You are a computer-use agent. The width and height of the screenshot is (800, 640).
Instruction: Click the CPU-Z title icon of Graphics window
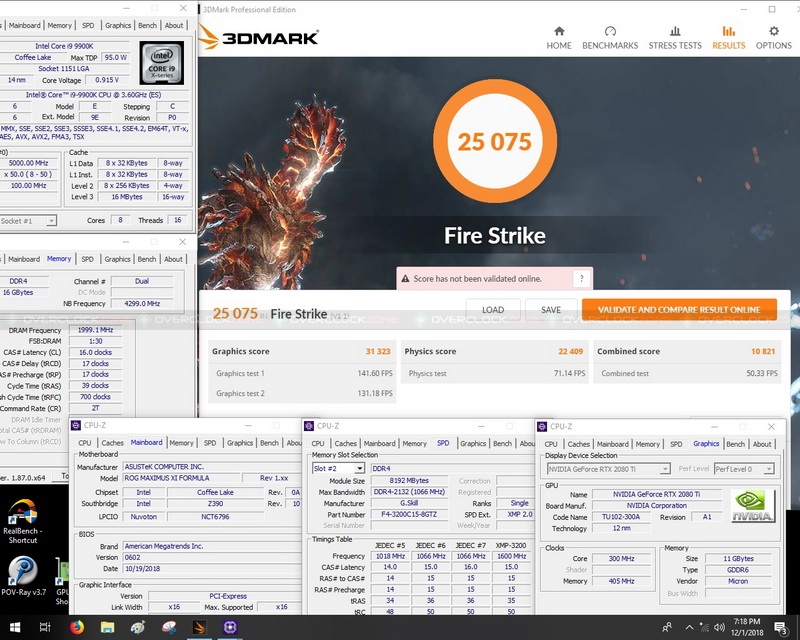(x=542, y=426)
